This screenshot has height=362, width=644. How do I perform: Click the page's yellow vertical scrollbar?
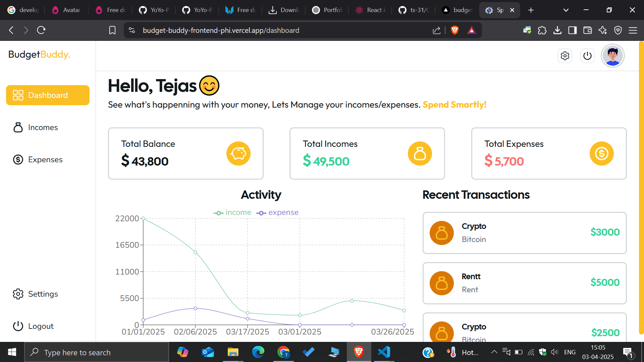(641, 188)
